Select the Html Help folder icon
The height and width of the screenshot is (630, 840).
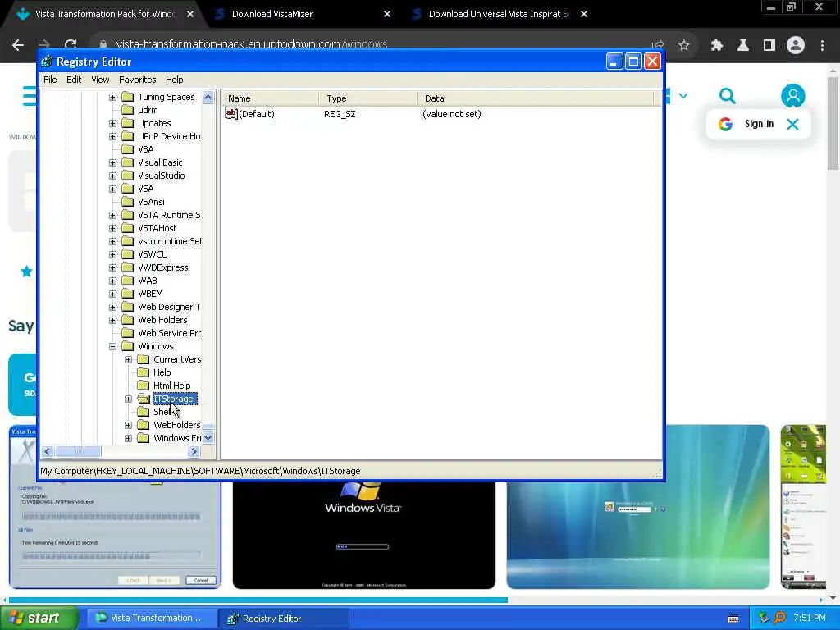[x=143, y=386]
